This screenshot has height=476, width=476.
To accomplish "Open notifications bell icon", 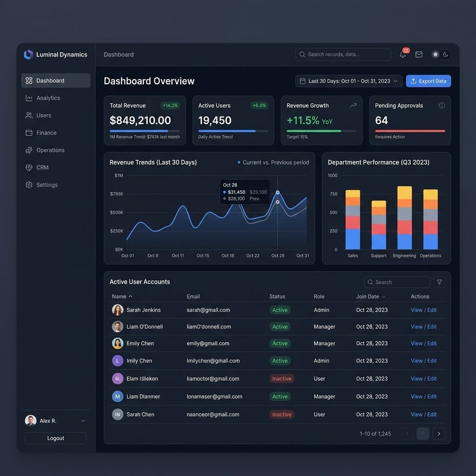I will pos(403,55).
